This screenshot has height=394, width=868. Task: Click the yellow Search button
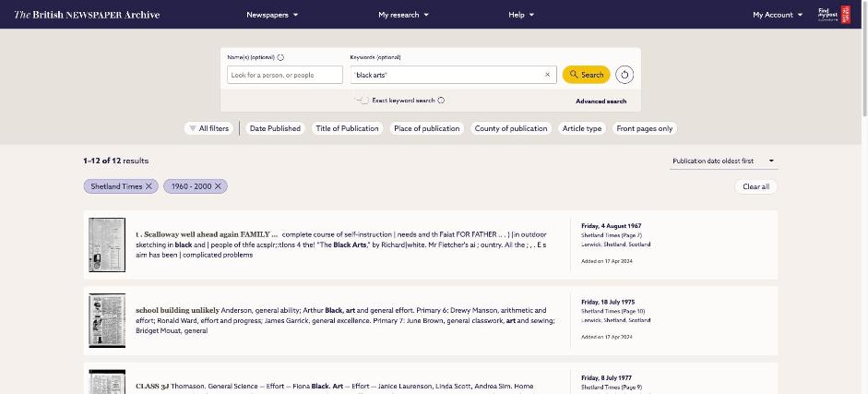click(587, 75)
